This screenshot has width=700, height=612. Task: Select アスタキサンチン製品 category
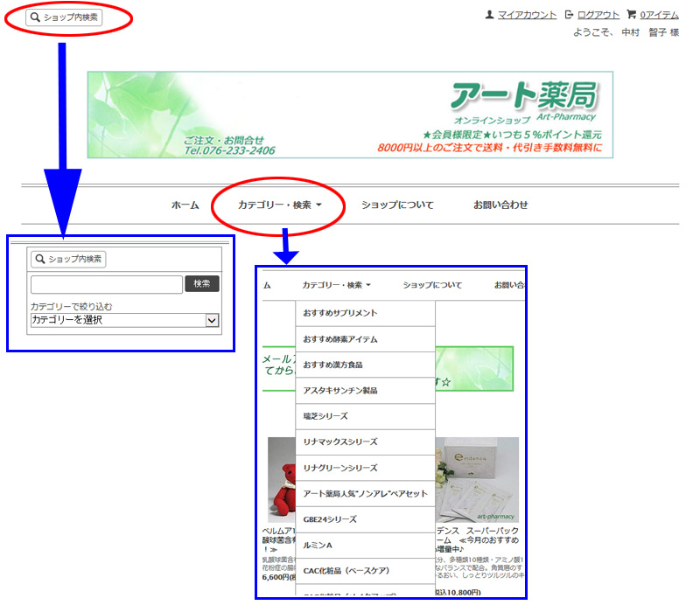[x=365, y=391]
